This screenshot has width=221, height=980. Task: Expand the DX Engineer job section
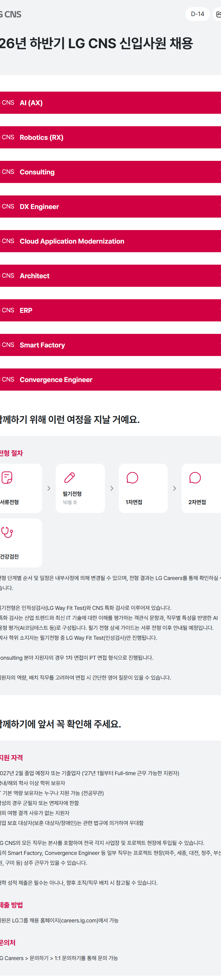coord(110,207)
